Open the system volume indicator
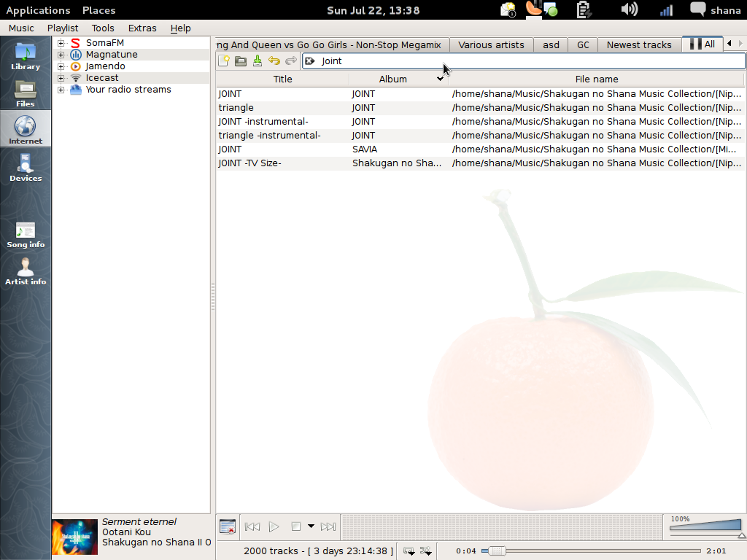Image resolution: width=747 pixels, height=560 pixels. tap(630, 9)
